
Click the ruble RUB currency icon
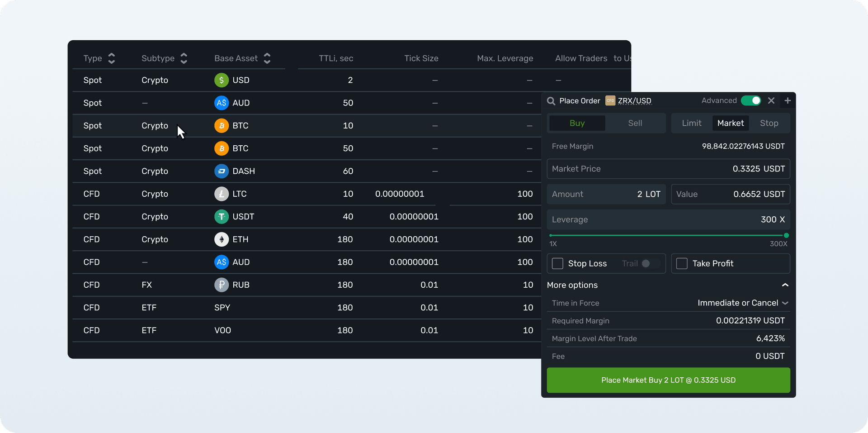[221, 285]
